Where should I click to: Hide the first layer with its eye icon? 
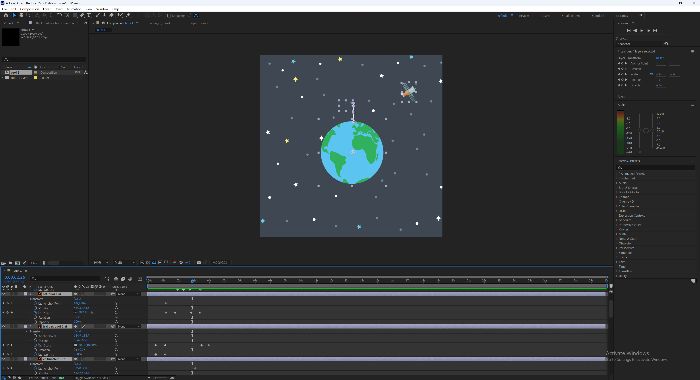click(4, 294)
